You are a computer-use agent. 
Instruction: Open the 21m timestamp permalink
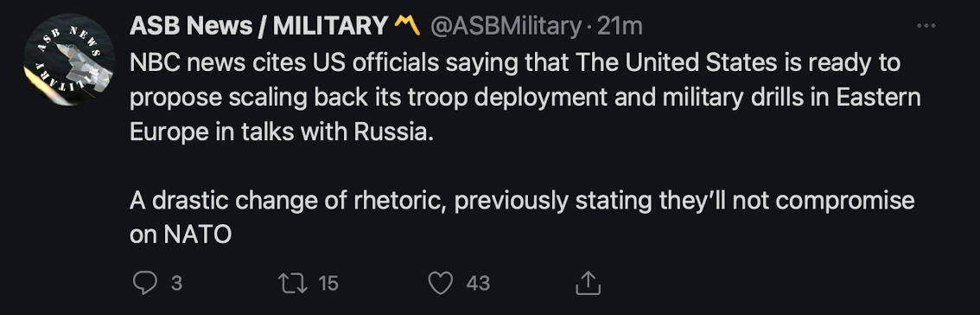620,26
